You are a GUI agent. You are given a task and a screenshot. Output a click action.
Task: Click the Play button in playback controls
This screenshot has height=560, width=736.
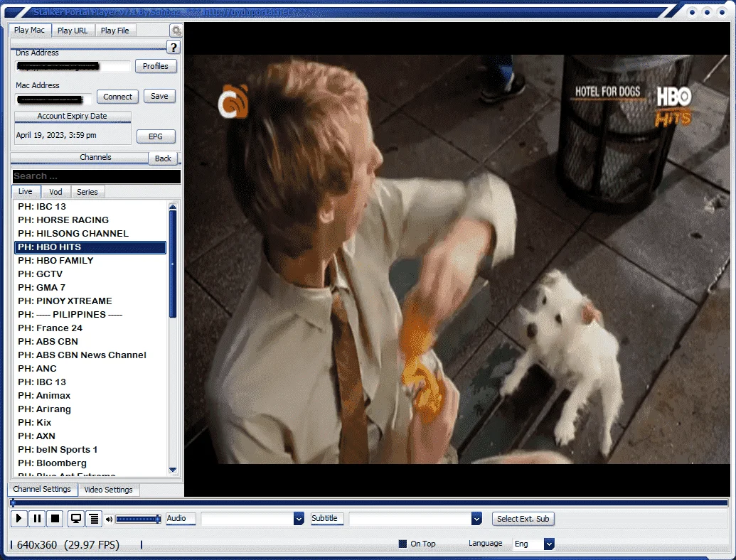click(x=18, y=518)
